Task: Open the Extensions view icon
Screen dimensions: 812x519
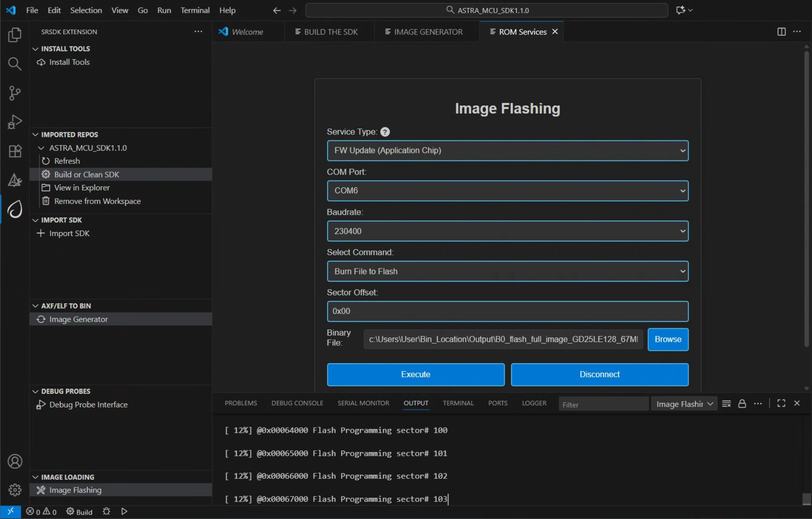Action: click(x=15, y=151)
